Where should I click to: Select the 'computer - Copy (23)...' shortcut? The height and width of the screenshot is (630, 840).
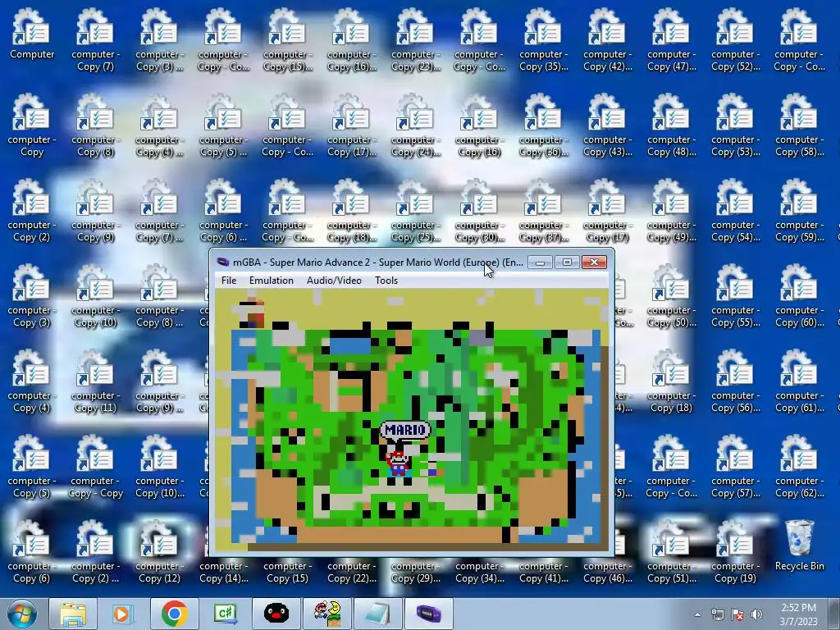415,41
